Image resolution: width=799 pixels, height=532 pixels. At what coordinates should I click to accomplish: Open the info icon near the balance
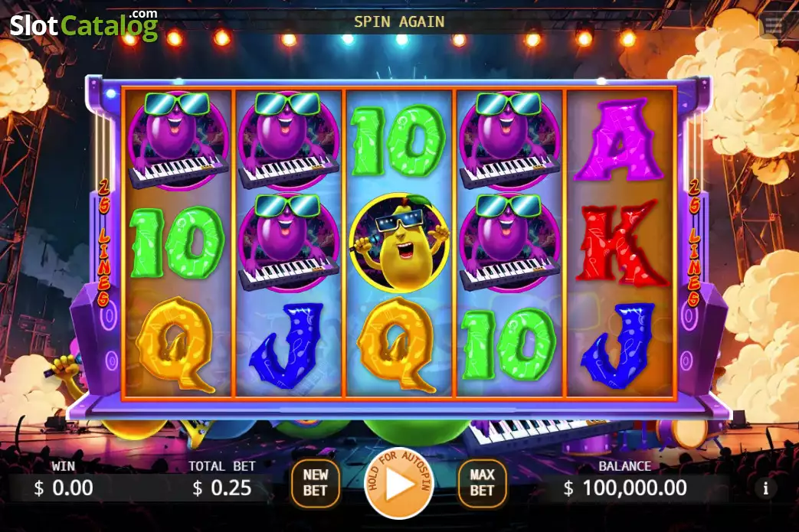pyautogui.click(x=765, y=488)
